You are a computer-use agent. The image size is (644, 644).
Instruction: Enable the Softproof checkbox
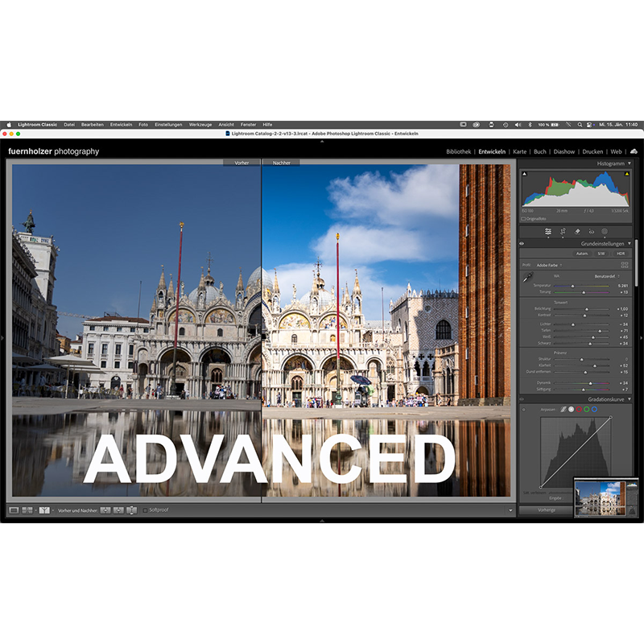pyautogui.click(x=145, y=510)
